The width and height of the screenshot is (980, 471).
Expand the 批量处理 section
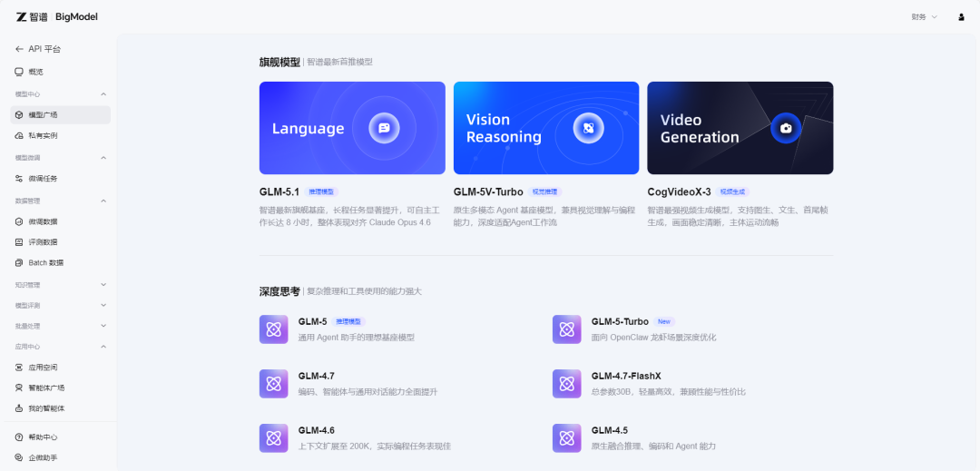point(103,326)
